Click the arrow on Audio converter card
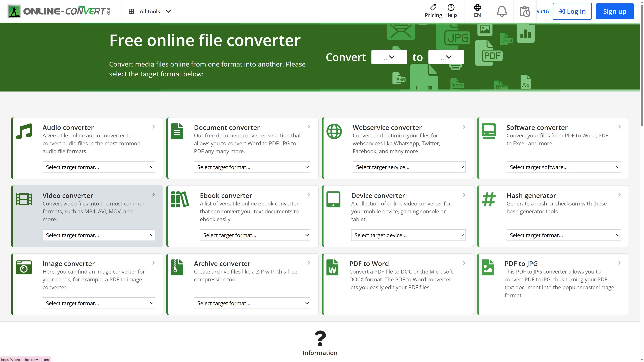This screenshot has height=362, width=644. 153,127
